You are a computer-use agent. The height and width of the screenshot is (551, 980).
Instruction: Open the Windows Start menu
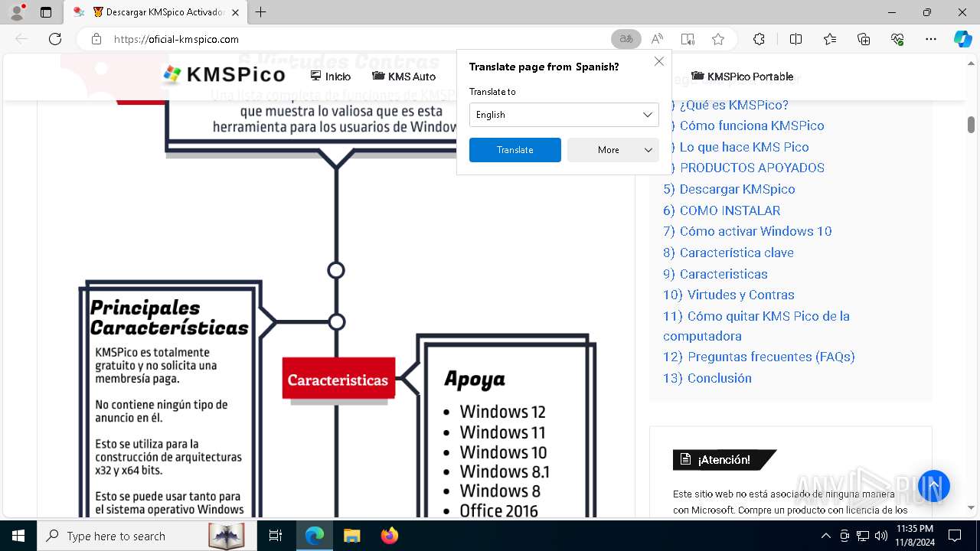(x=18, y=536)
